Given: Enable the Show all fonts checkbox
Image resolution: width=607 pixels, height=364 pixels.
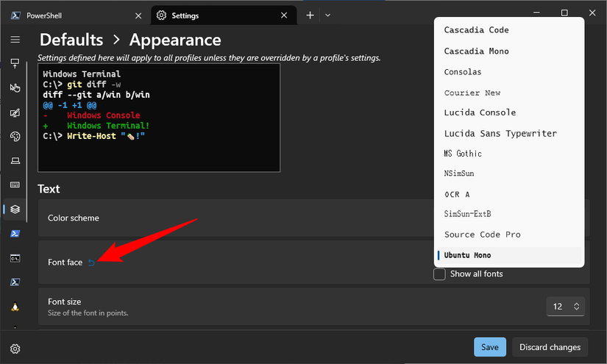Looking at the screenshot, I should [439, 274].
